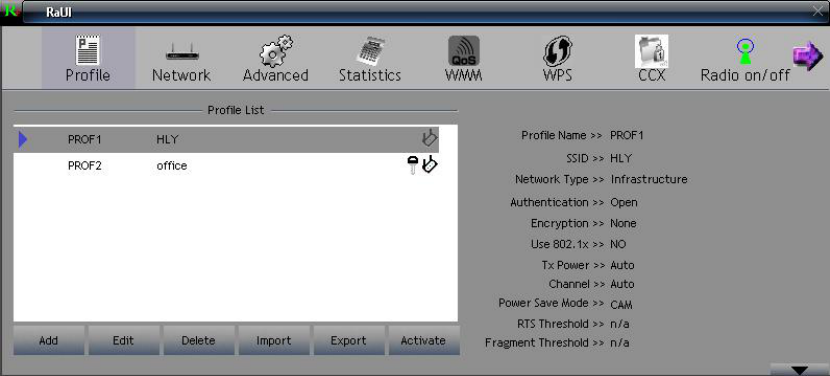The image size is (830, 376).
Task: Click the Use 802.1x value NO
Action: 618,244
